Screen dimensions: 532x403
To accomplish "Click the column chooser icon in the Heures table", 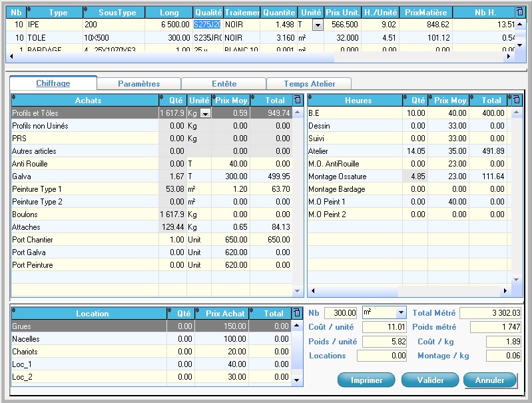I will (x=517, y=100).
